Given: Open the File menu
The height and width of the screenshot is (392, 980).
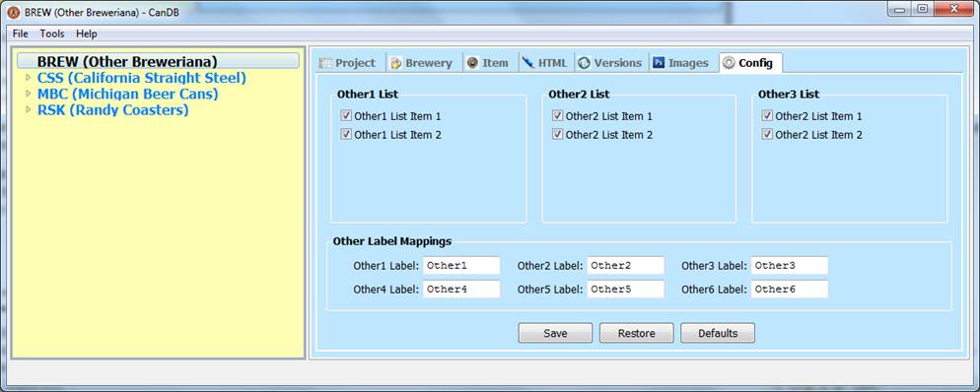Looking at the screenshot, I should [x=20, y=33].
